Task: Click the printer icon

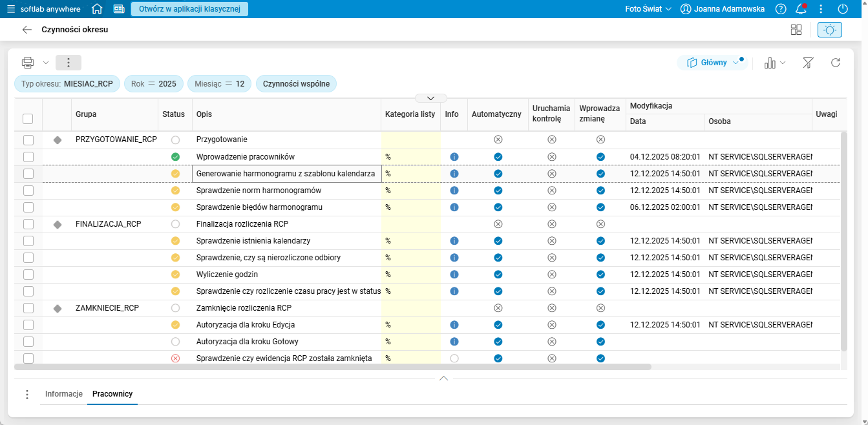Action: 28,63
